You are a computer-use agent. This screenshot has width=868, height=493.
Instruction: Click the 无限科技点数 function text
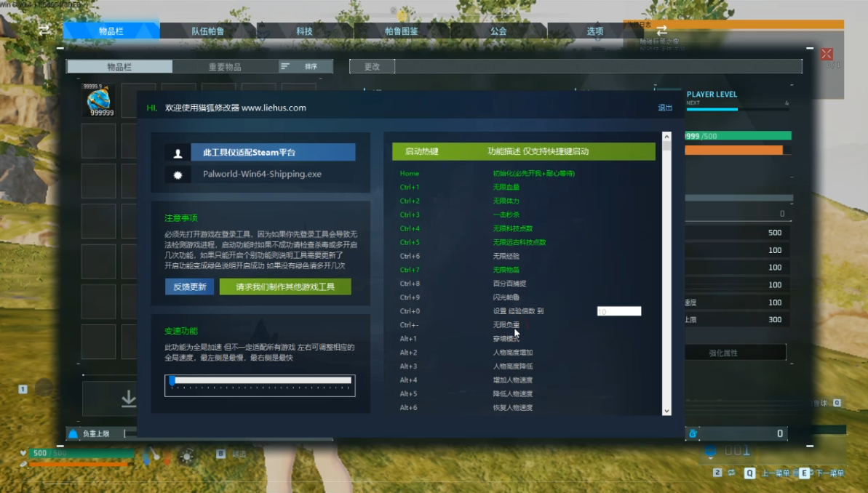coord(513,228)
